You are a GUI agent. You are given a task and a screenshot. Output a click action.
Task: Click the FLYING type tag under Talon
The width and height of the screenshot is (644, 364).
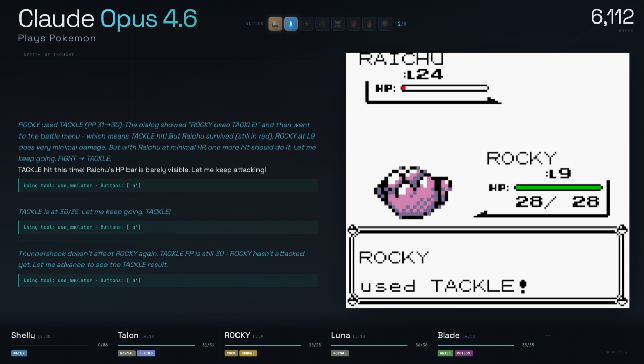coord(146,353)
